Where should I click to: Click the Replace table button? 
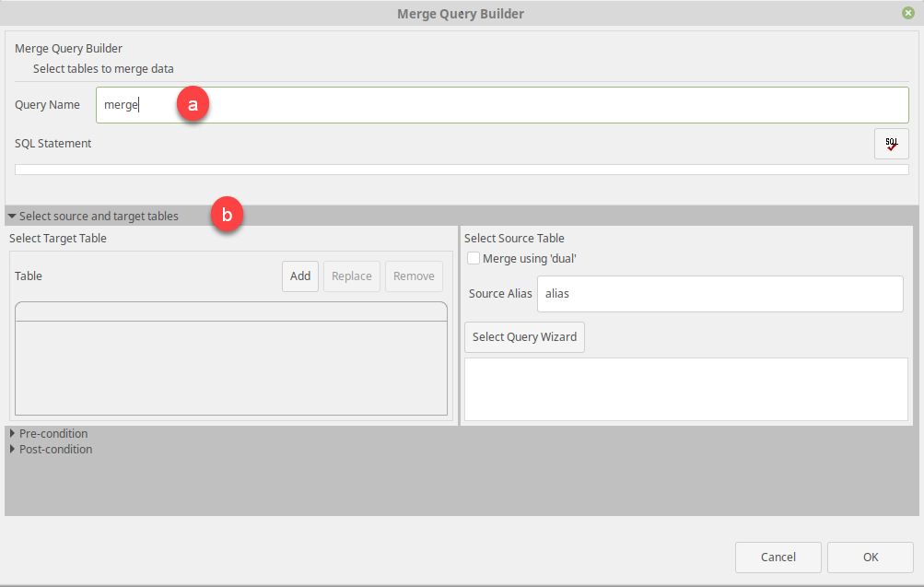coord(351,276)
